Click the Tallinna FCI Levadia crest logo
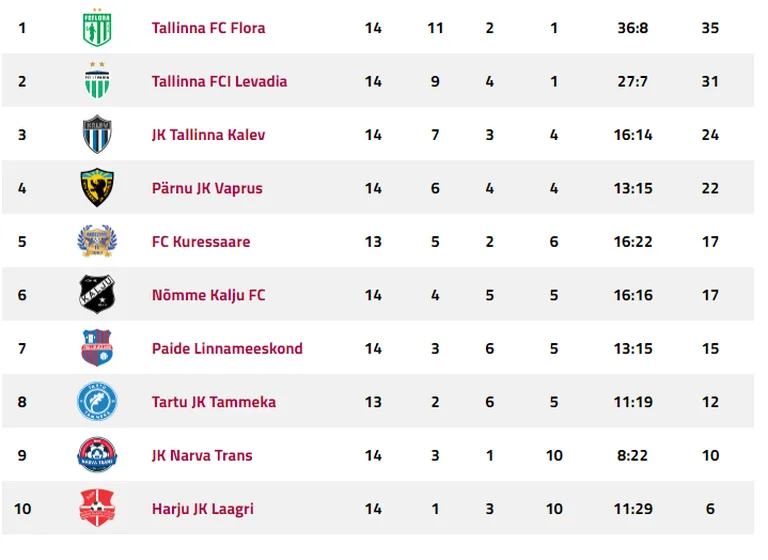The height and width of the screenshot is (560, 768). coord(97,80)
